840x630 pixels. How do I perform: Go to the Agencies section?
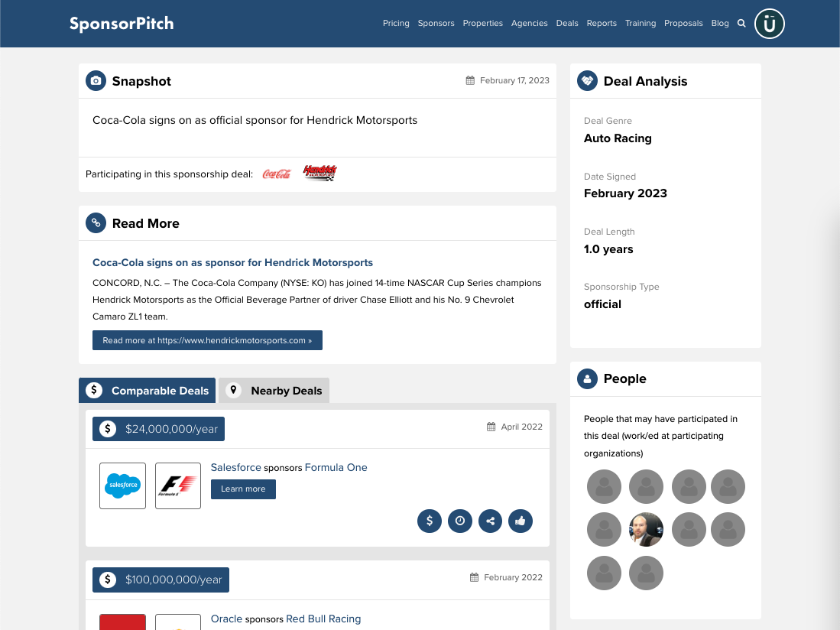coord(529,23)
